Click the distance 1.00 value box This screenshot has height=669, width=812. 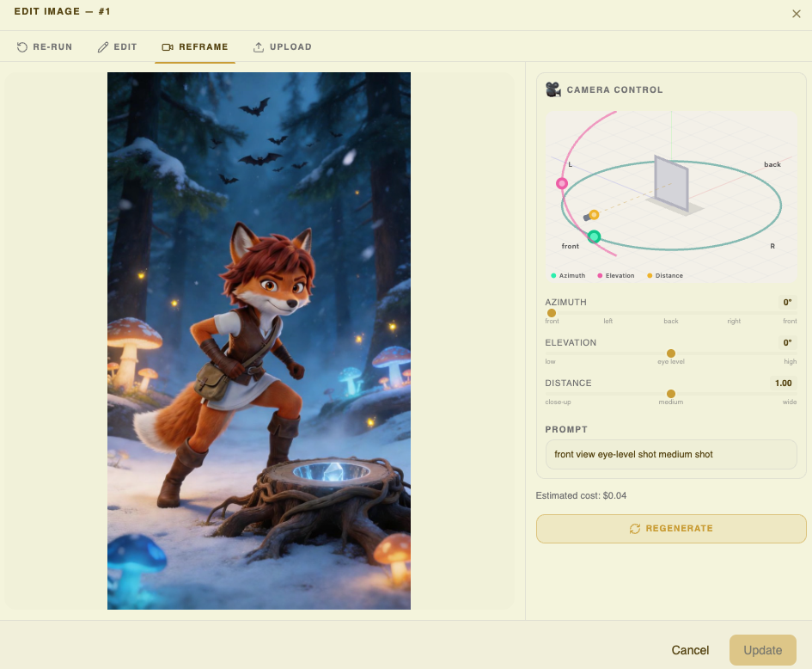coord(783,384)
